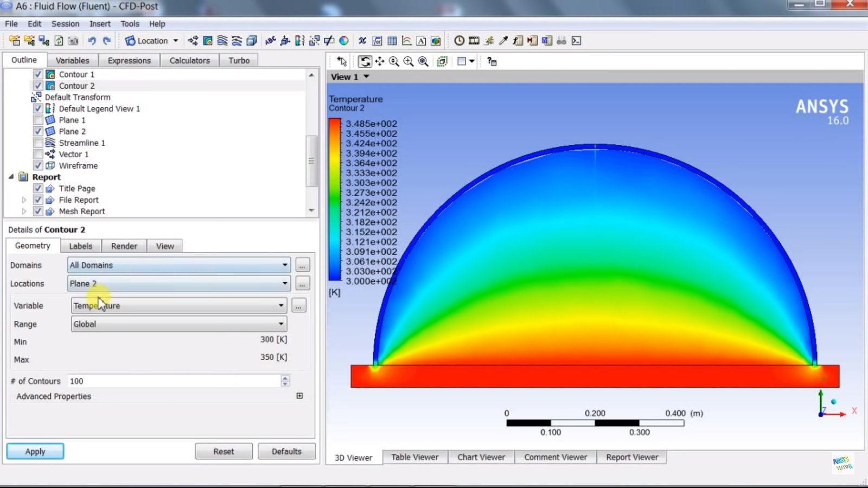Toggle the Contour 2 visibility checkbox
The image size is (868, 488).
pyautogui.click(x=38, y=86)
